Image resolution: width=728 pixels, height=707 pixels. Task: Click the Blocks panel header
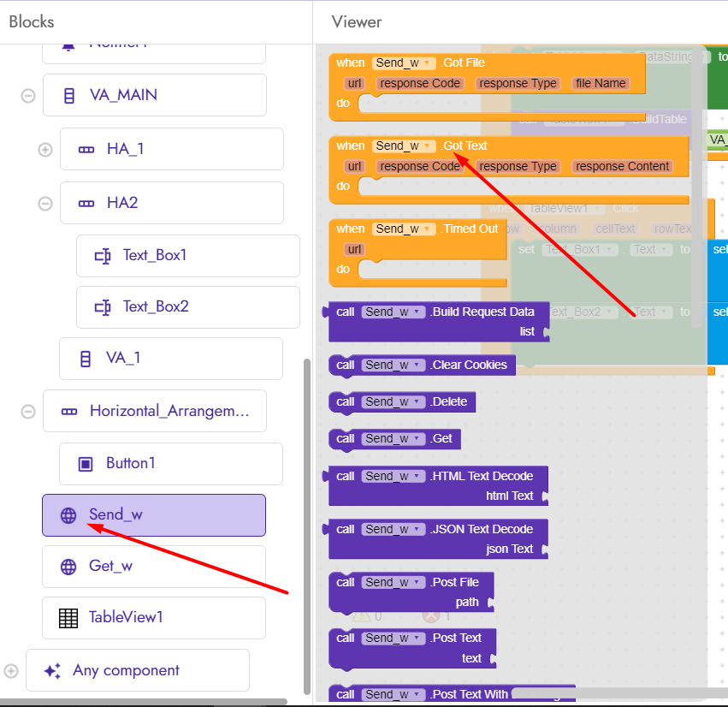pyautogui.click(x=32, y=21)
